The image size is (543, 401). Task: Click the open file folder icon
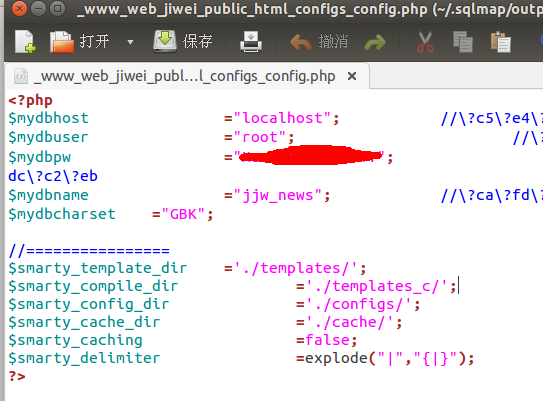(x=62, y=42)
